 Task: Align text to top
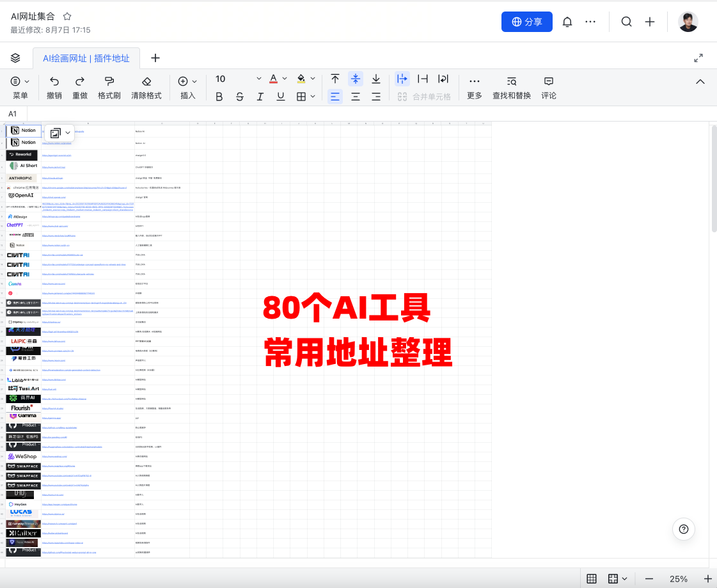[x=335, y=79]
